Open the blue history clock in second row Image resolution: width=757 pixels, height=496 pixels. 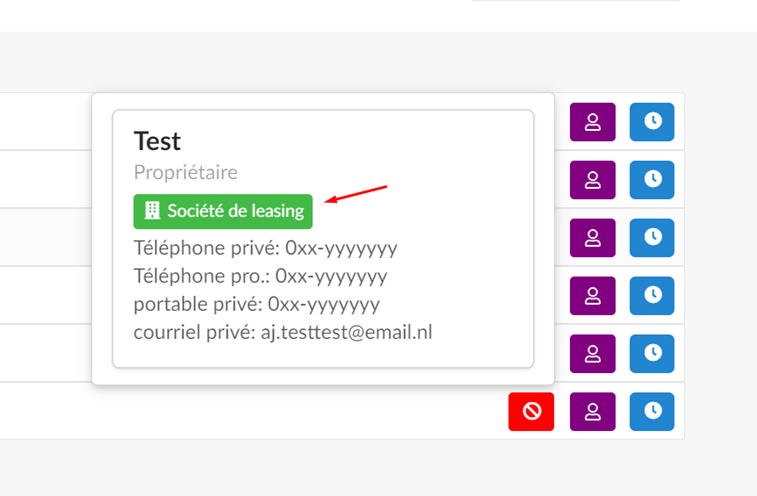pos(652,180)
